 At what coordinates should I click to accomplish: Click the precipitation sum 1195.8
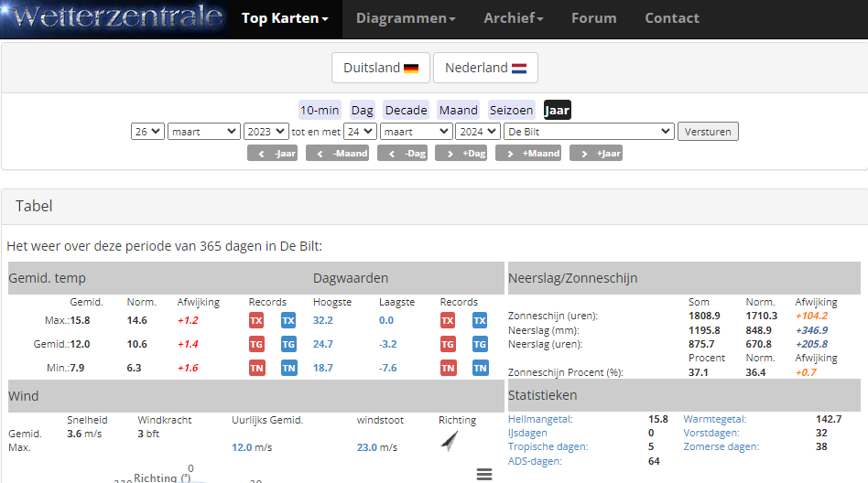(704, 330)
